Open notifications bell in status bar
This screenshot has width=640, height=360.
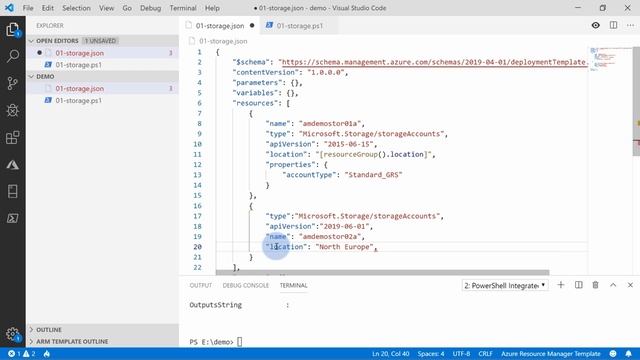[x=629, y=353]
